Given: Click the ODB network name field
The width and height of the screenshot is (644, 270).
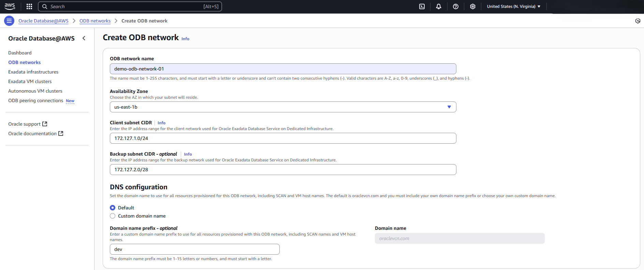Looking at the screenshot, I should pyautogui.click(x=283, y=69).
